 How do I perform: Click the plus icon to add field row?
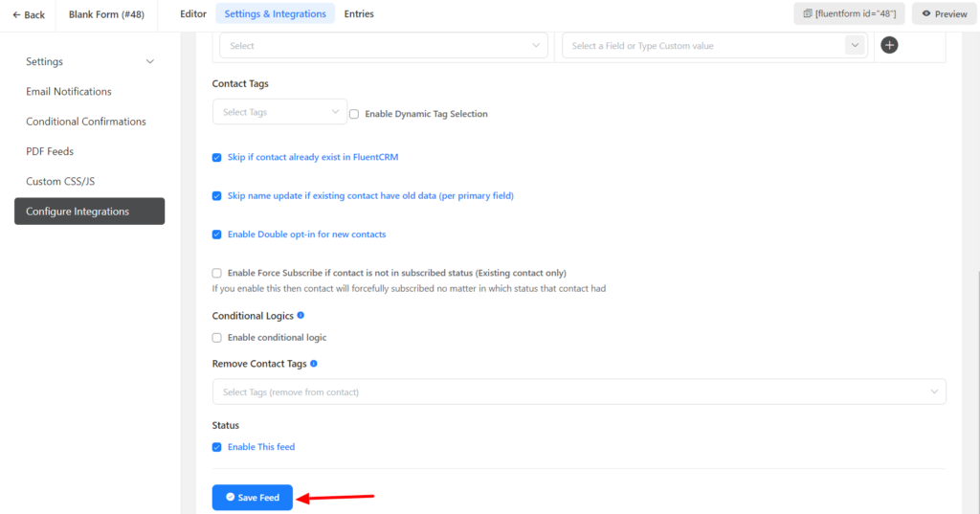tap(889, 45)
